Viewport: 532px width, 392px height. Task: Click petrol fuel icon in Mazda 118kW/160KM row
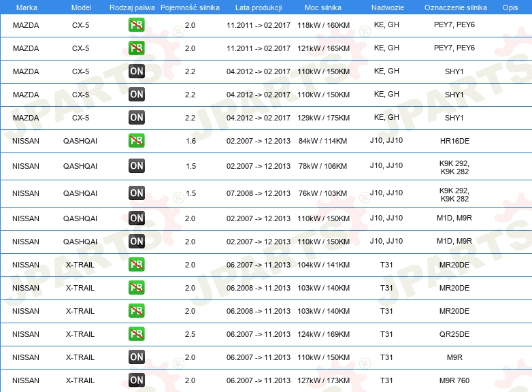click(x=136, y=25)
